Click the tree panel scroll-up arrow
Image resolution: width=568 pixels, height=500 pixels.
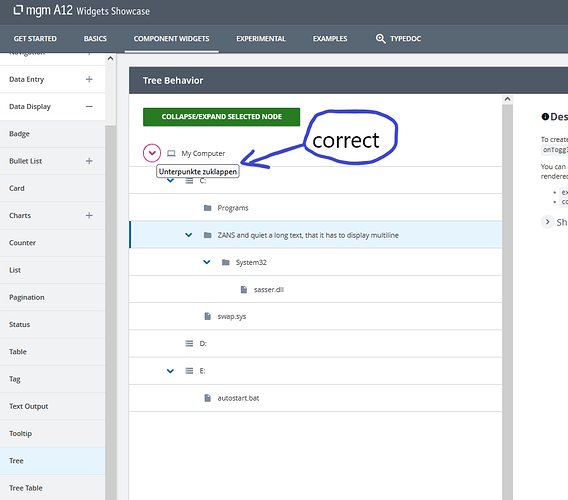click(x=507, y=99)
